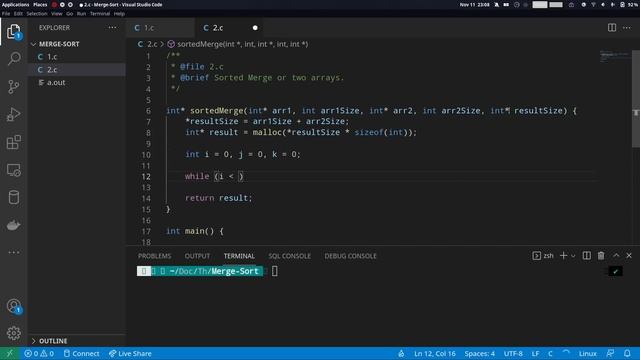Create a new terminal with plus icon
Viewport: 640px width, 360px height.
click(563, 256)
